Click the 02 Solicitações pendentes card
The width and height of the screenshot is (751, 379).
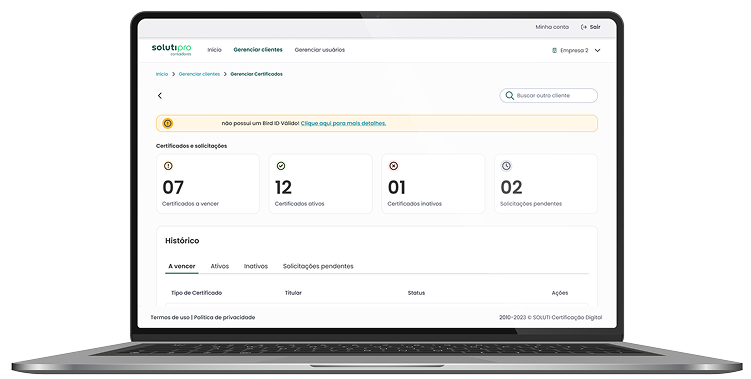click(546, 184)
